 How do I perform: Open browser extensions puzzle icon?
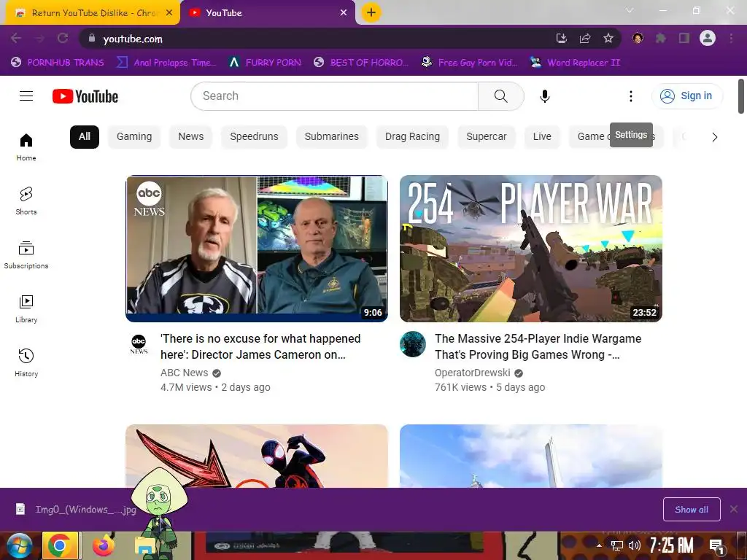661,39
